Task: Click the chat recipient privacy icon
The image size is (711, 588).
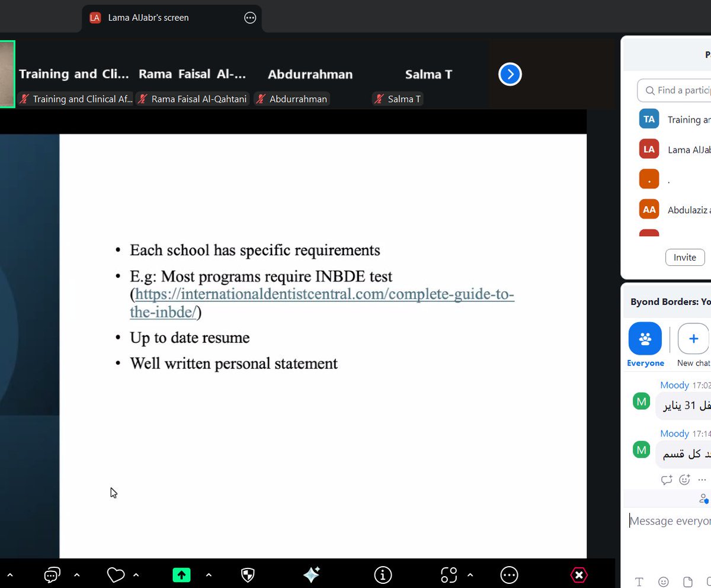Action: click(x=704, y=499)
